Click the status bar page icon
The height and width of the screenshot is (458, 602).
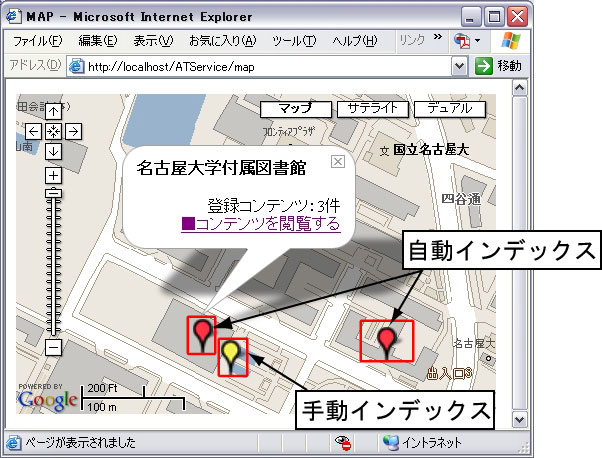pyautogui.click(x=13, y=443)
